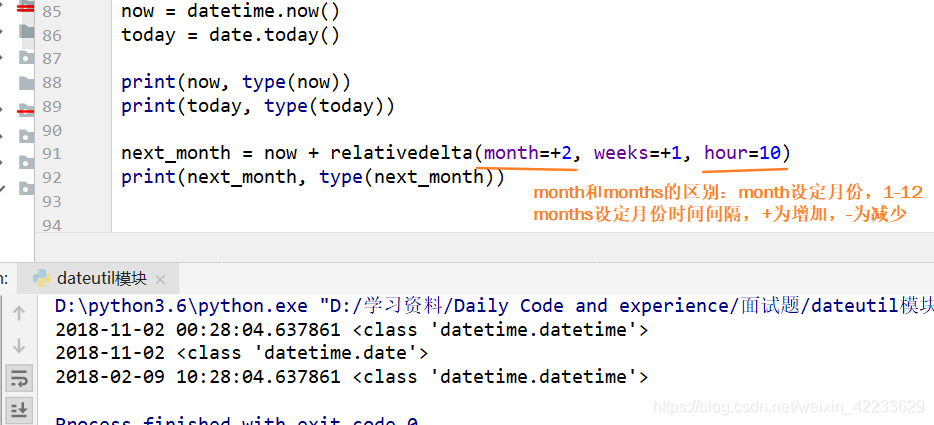Click 'next_month' being assigned on line 91
This screenshot has width=934, height=425.
pos(176,153)
